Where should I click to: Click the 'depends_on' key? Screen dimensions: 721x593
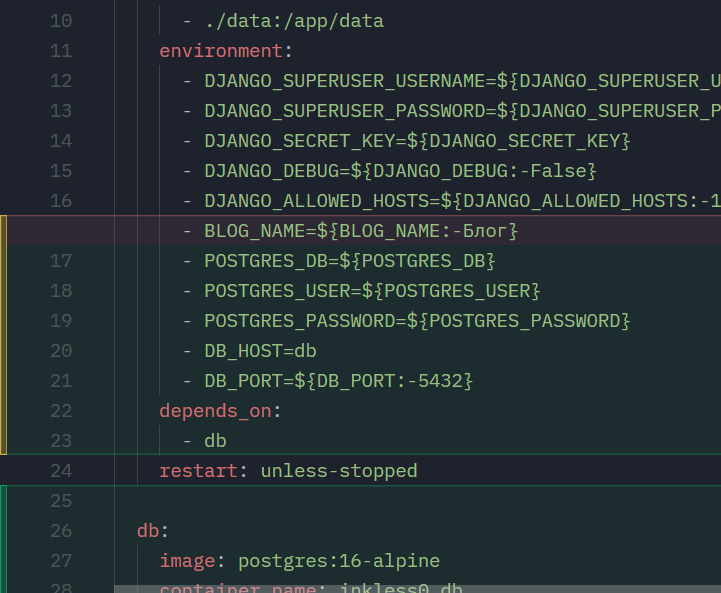pos(215,411)
